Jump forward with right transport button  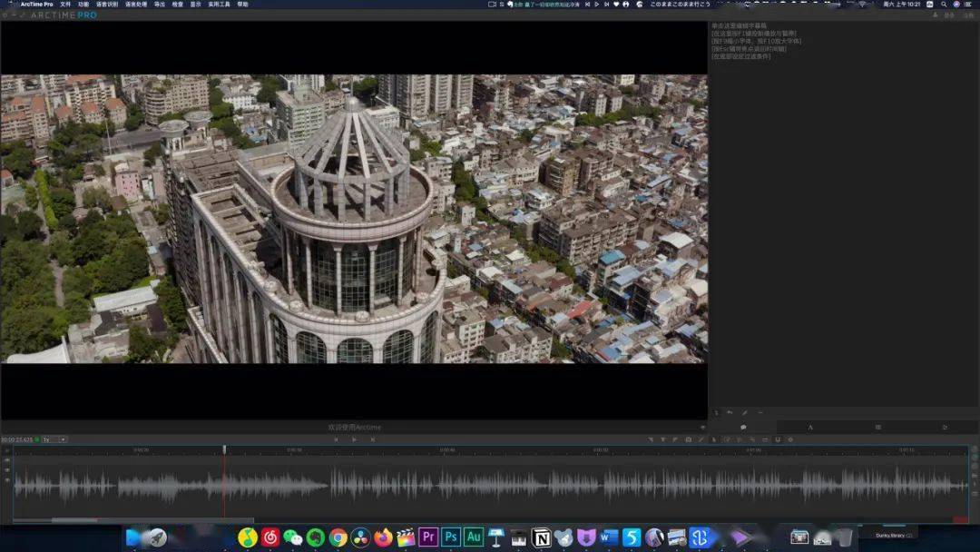(373, 439)
